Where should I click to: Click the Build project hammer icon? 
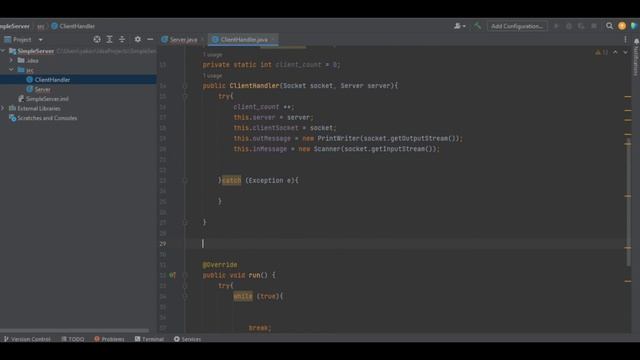tap(477, 26)
